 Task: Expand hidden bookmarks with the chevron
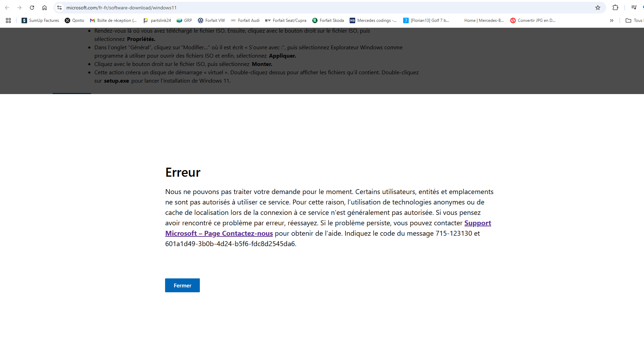(x=612, y=20)
